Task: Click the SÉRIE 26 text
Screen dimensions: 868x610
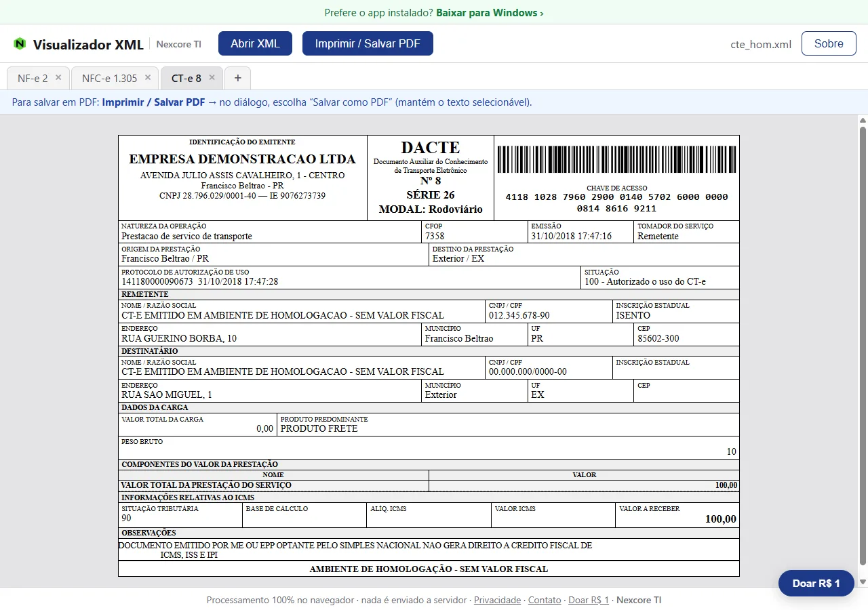Action: click(431, 195)
